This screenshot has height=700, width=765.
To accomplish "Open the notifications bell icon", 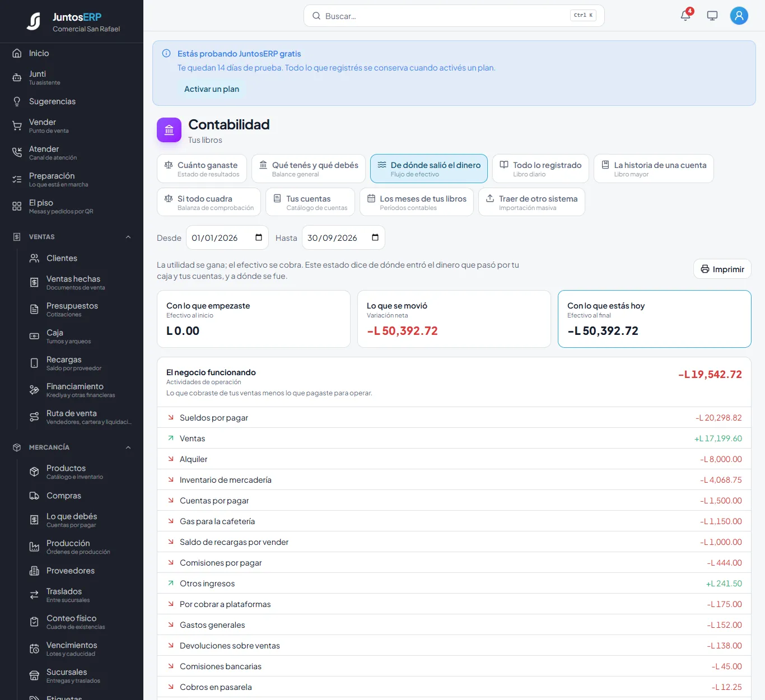I will (x=685, y=16).
